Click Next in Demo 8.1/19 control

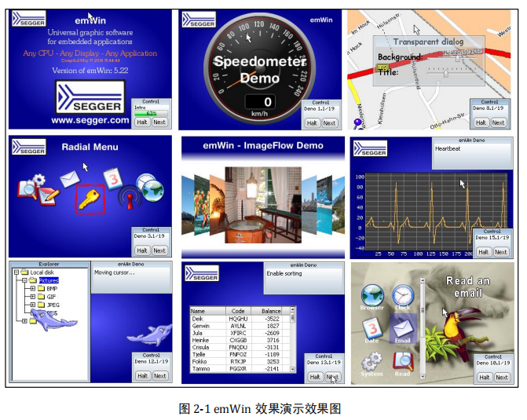(499, 122)
